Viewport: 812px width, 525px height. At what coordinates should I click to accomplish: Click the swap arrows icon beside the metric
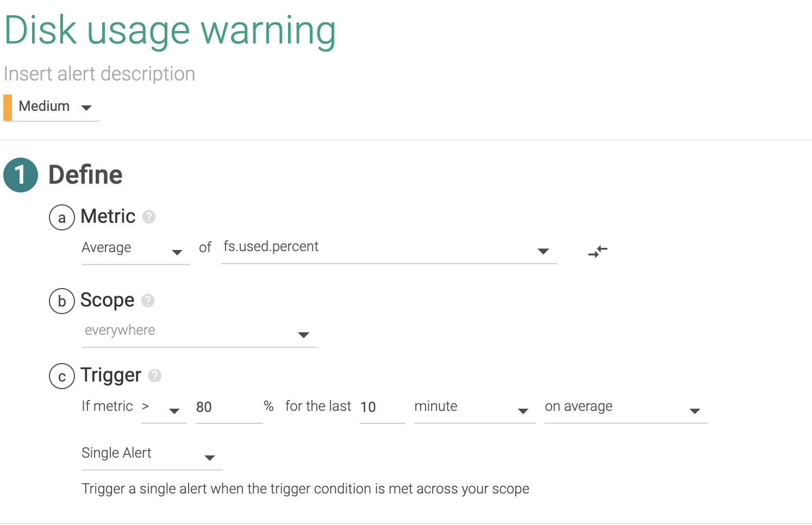598,251
